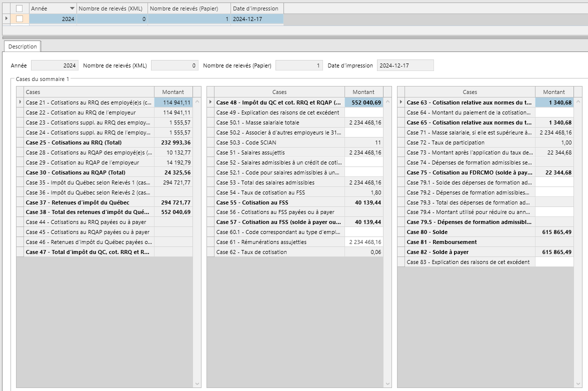
Task: Select the row Case 72 - Taux de participation
Action: (485, 142)
